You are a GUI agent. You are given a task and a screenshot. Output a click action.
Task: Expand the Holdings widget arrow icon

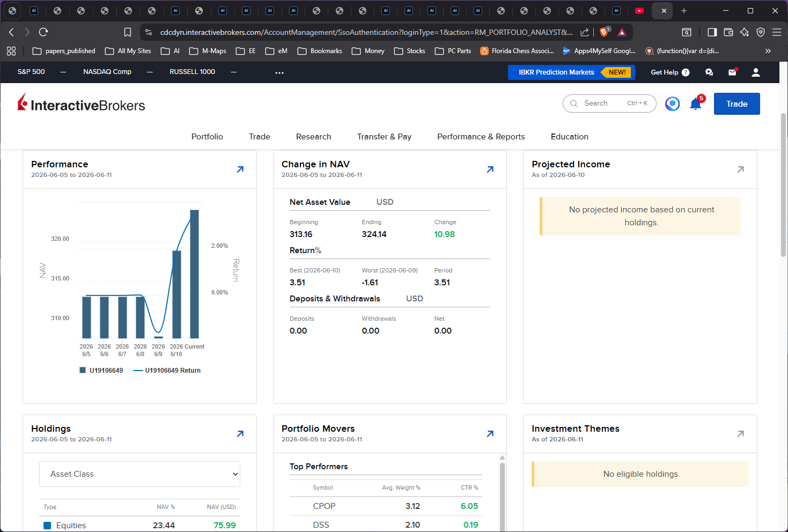pos(240,434)
